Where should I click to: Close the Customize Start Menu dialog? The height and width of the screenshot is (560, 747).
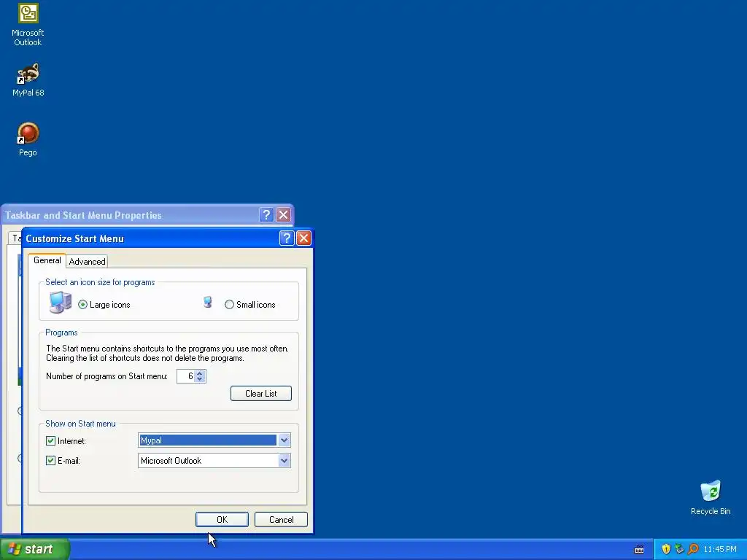coord(303,238)
